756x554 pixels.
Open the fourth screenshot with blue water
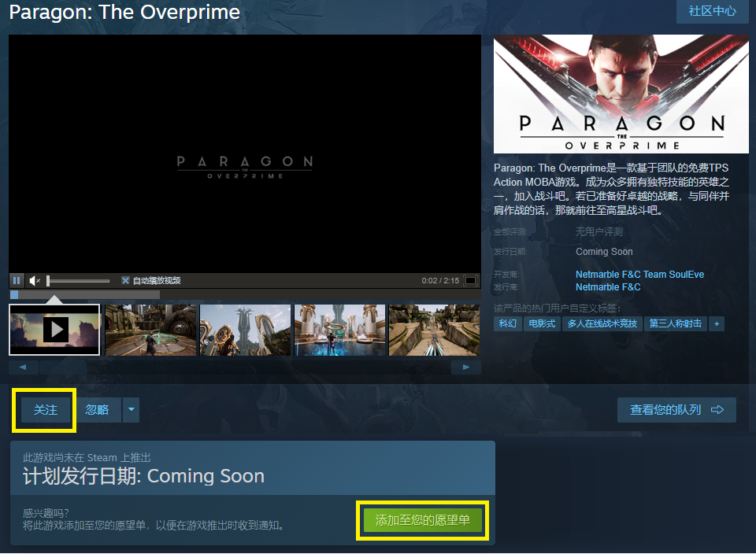(339, 330)
